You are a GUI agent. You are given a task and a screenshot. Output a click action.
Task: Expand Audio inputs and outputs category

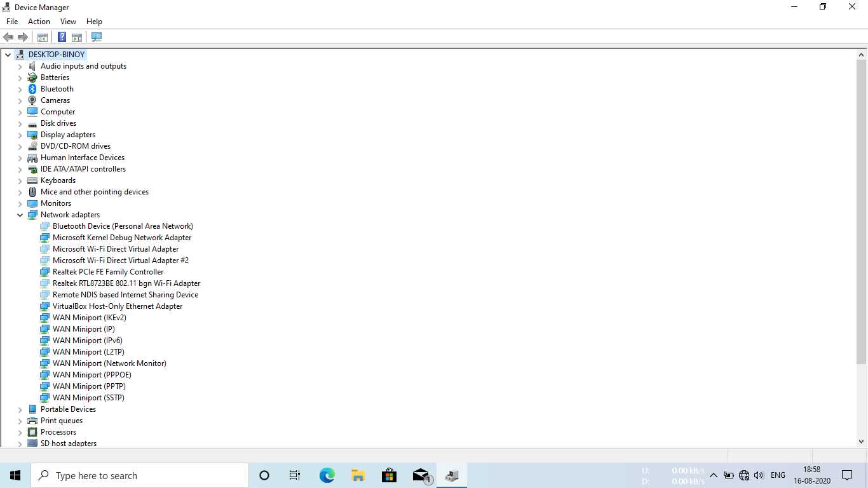tap(20, 66)
